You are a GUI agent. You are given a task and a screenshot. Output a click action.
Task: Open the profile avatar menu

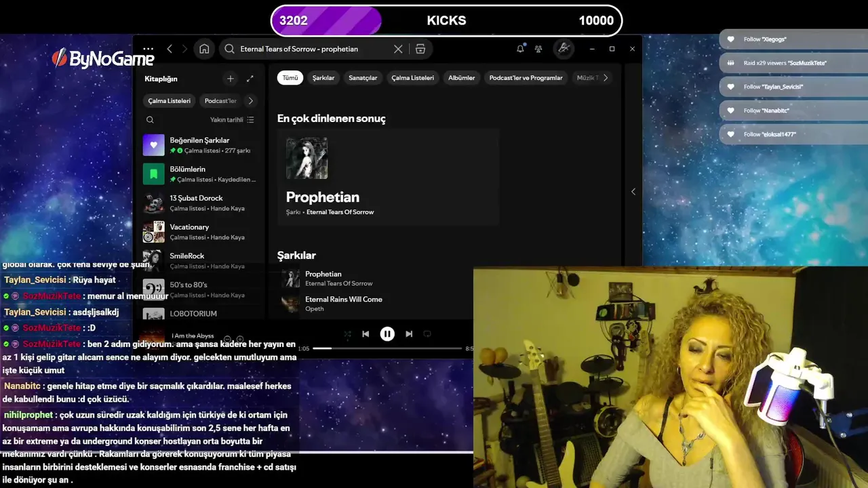click(563, 49)
